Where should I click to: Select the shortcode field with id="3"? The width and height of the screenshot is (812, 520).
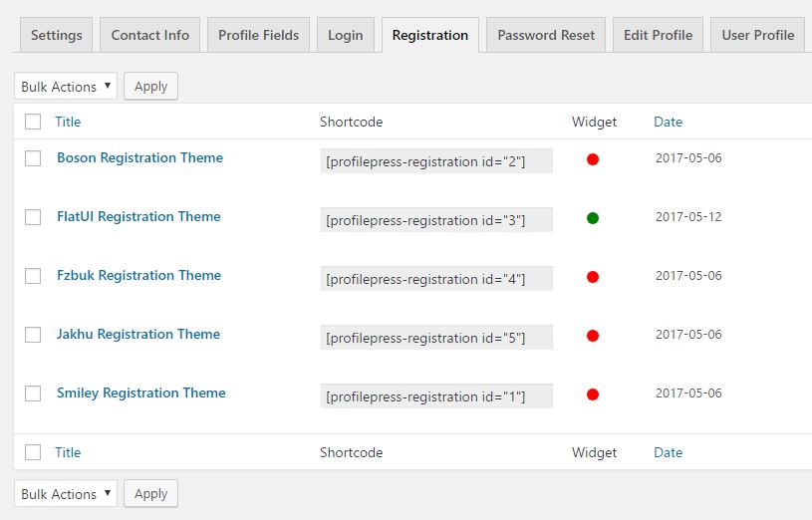pos(436,219)
